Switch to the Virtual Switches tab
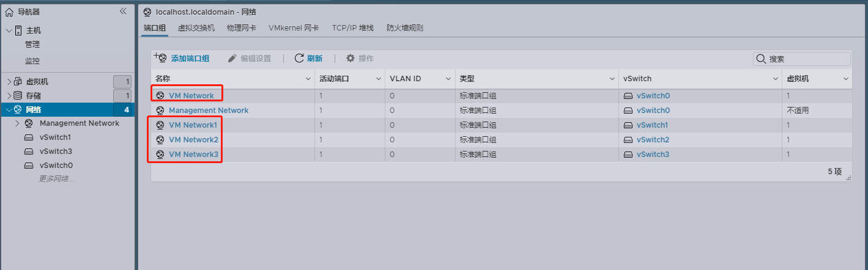This screenshot has width=868, height=270. coord(196,28)
